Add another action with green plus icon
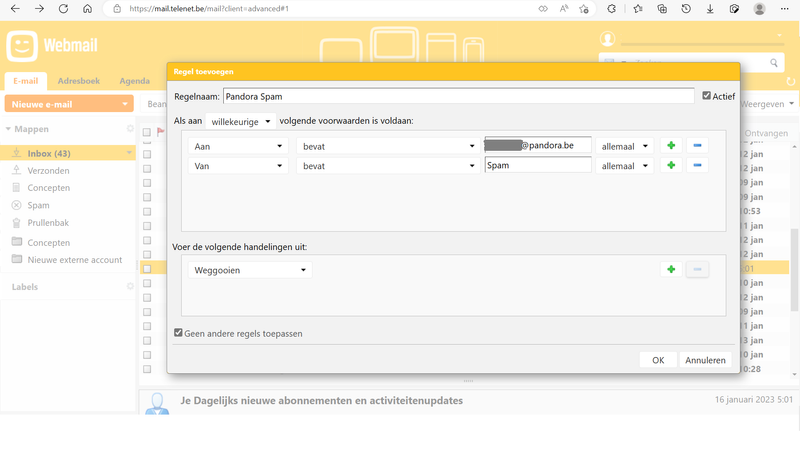Viewport: 800px width, 450px height. (x=671, y=270)
